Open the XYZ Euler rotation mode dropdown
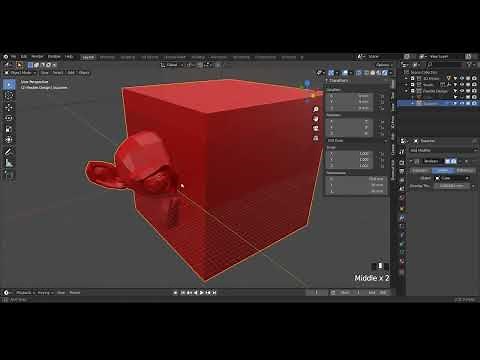 [357, 141]
